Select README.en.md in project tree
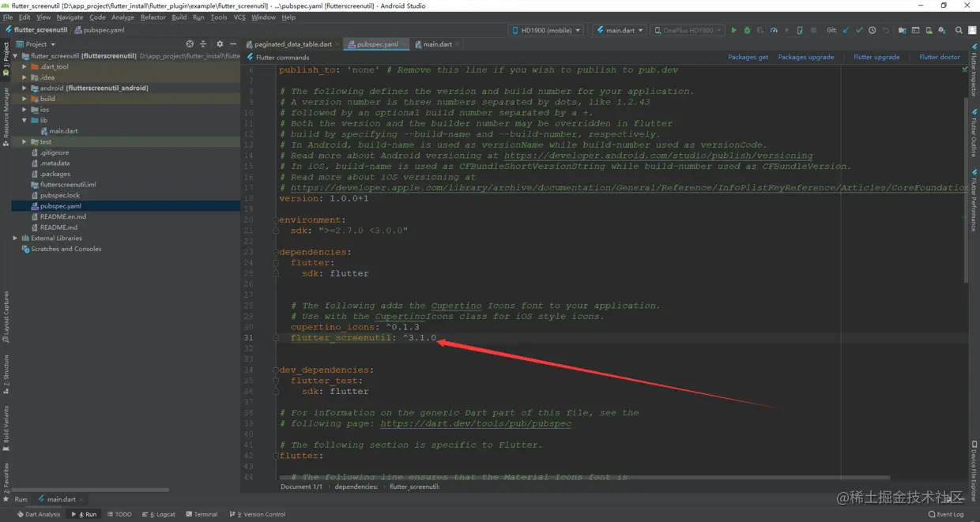This screenshot has width=980, height=522. (62, 216)
